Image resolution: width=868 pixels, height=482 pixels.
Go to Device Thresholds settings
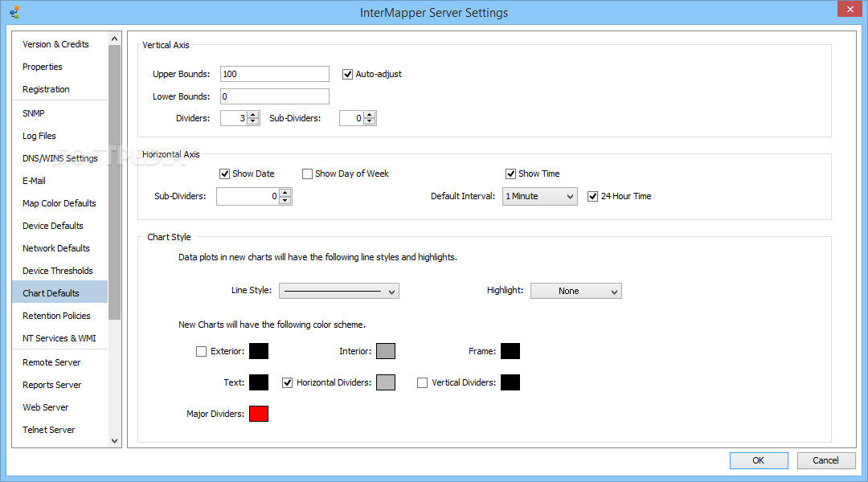[58, 271]
